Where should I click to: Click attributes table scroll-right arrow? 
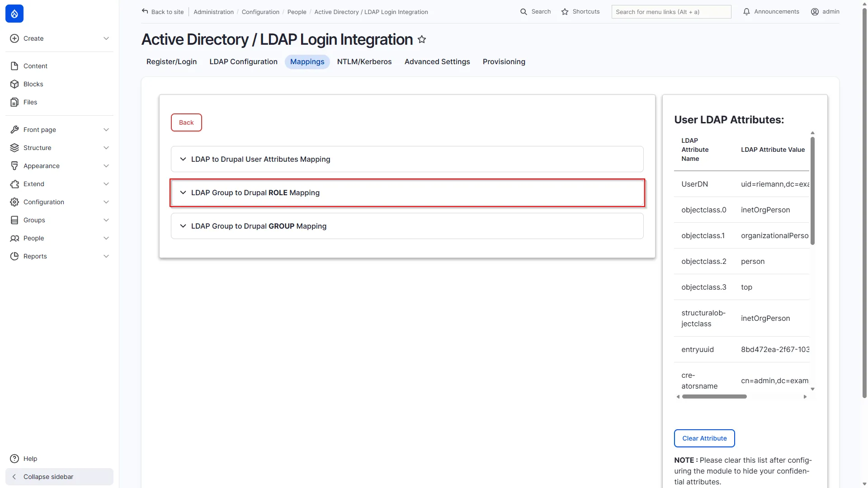[805, 397]
